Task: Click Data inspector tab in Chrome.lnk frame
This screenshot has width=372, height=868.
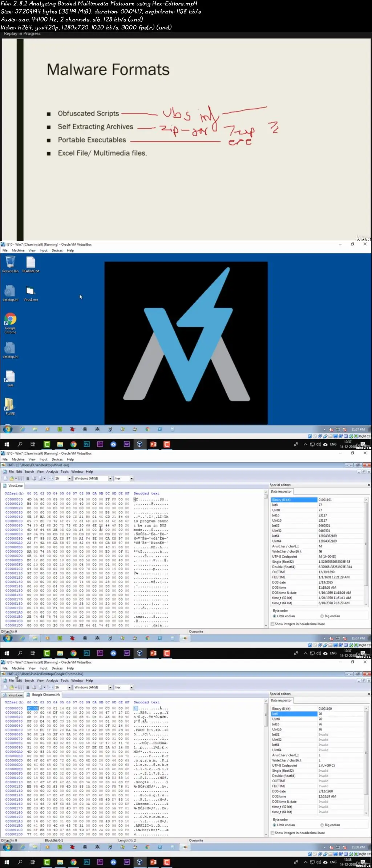Action: pyautogui.click(x=281, y=700)
